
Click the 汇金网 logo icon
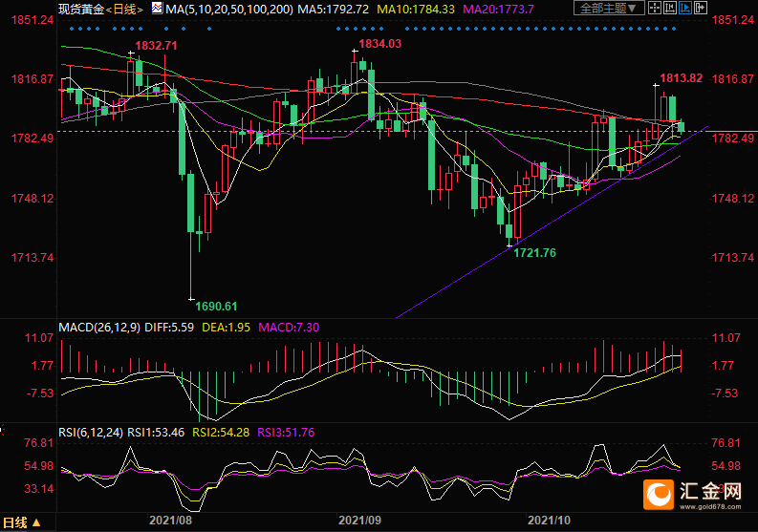coord(658,495)
